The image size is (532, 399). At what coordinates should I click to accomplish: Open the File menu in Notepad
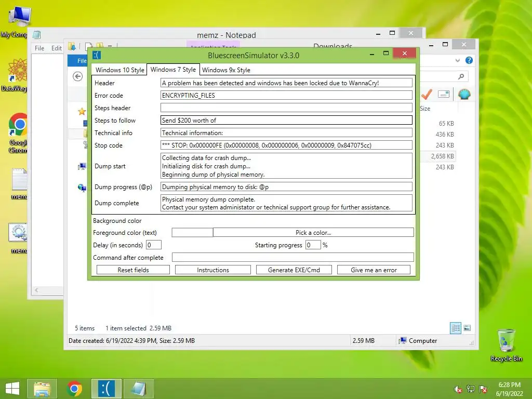pyautogui.click(x=39, y=48)
